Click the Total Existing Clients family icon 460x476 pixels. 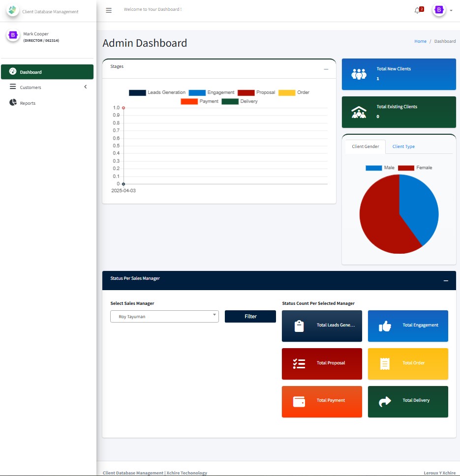pyautogui.click(x=359, y=112)
